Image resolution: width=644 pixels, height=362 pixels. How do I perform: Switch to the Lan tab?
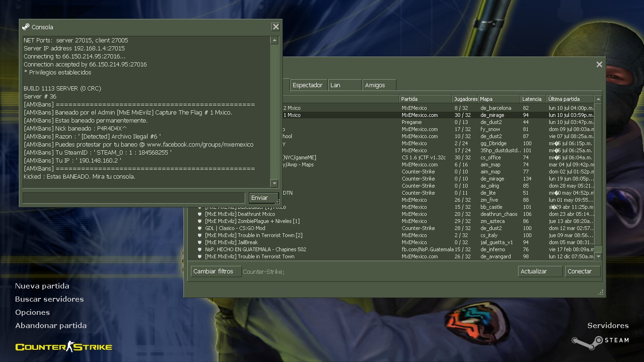tap(345, 85)
